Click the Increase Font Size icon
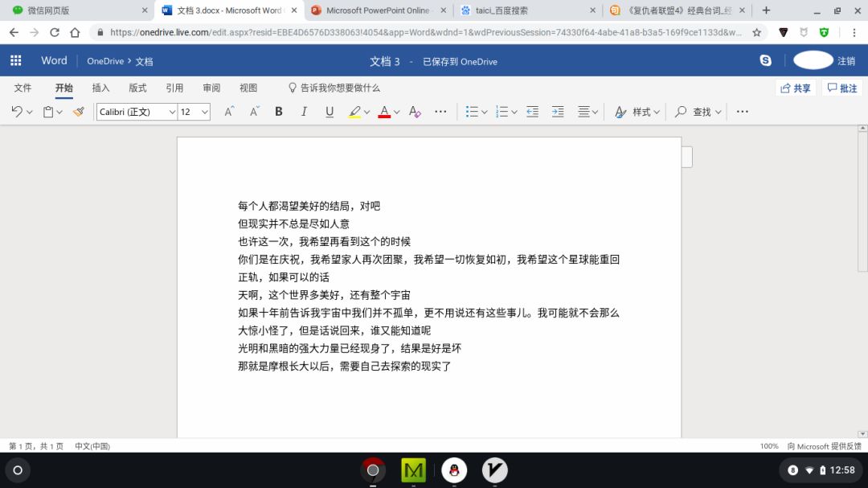 (229, 112)
